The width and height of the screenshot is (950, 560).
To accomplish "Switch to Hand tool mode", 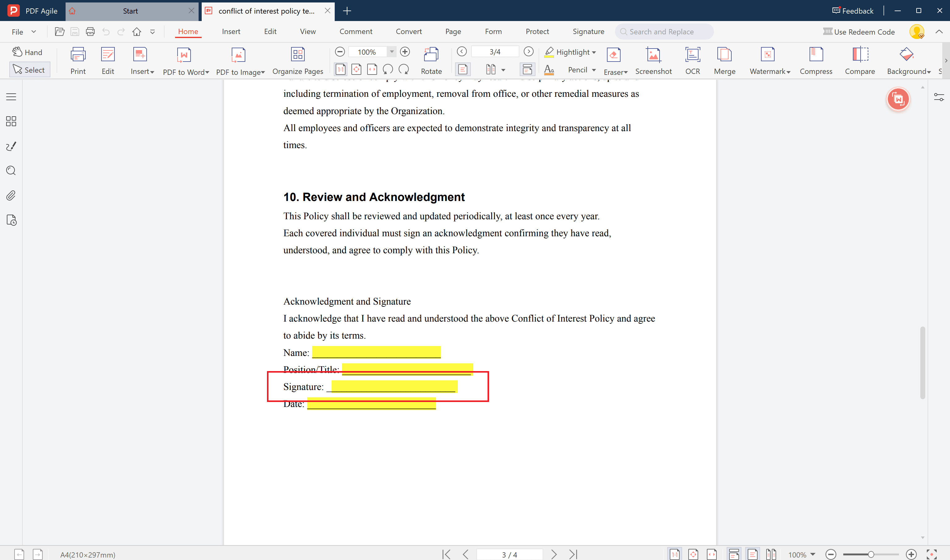I will coord(28,52).
